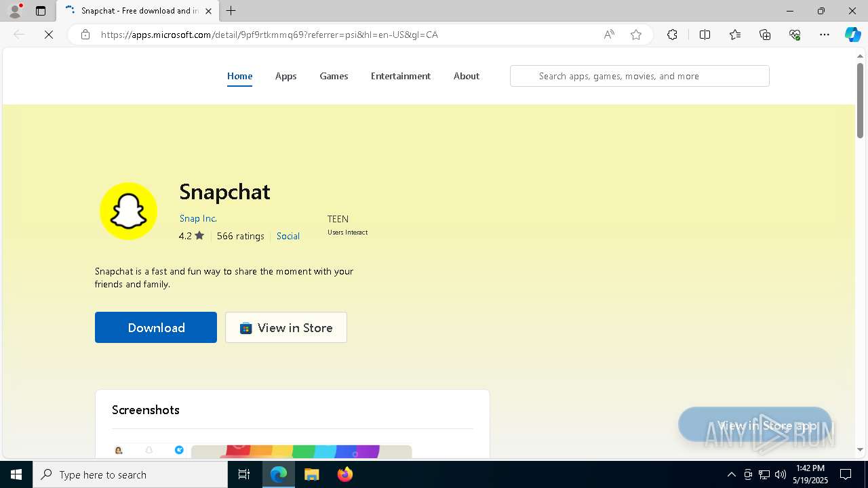Click the 566 ratings text
The width and height of the screenshot is (868, 488).
pos(240,236)
